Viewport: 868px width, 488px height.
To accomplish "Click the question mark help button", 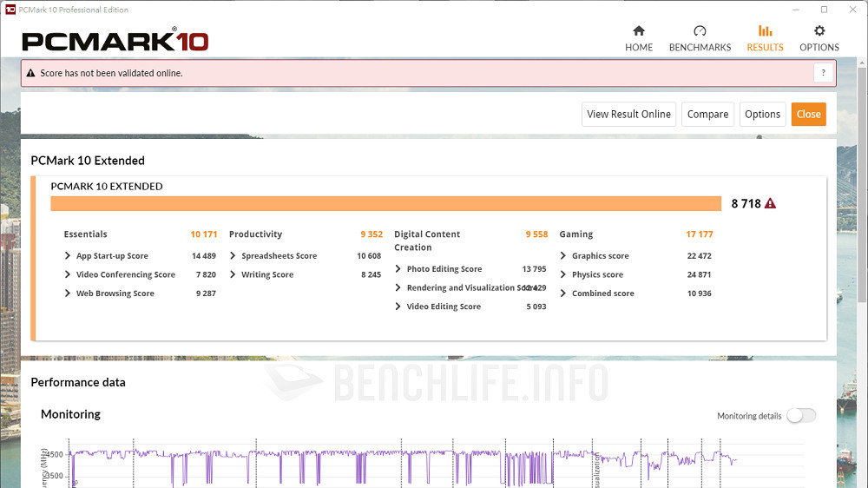I will [823, 73].
